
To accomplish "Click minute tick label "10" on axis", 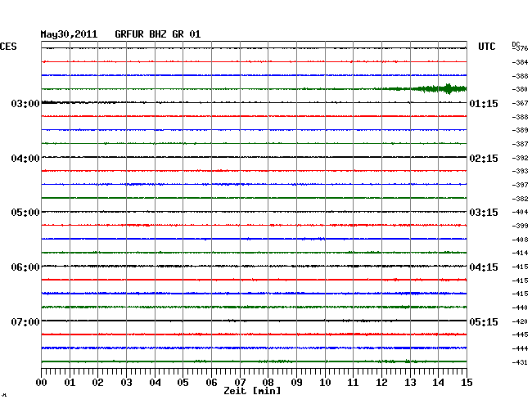I will pos(325,382).
